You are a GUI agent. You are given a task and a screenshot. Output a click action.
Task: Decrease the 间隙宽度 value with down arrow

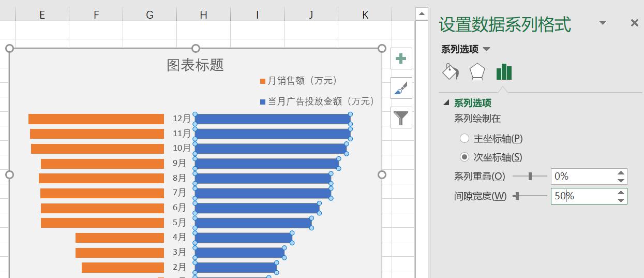(x=621, y=200)
